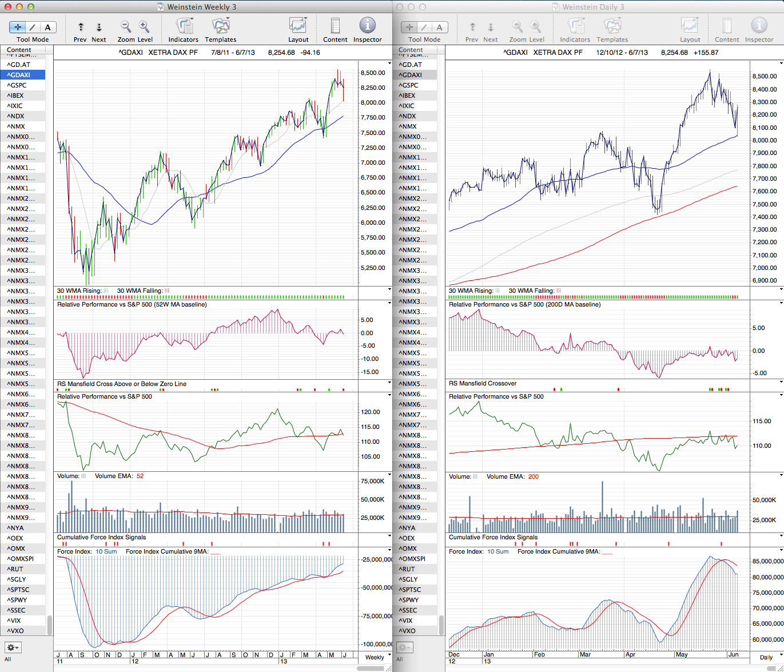784x672 pixels.
Task: Click Prev arrow in Weekly window toolbar
Action: click(x=81, y=27)
